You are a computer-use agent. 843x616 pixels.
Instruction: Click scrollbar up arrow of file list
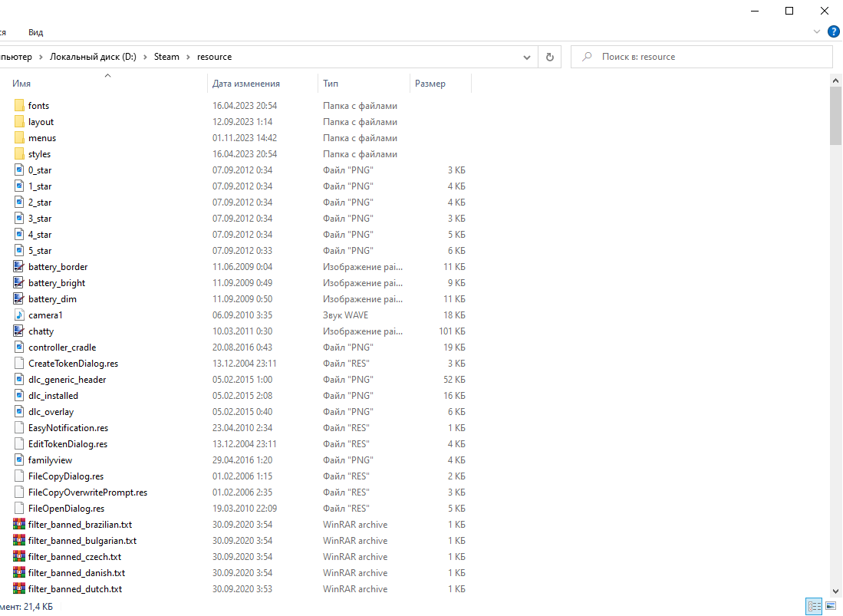click(x=835, y=81)
